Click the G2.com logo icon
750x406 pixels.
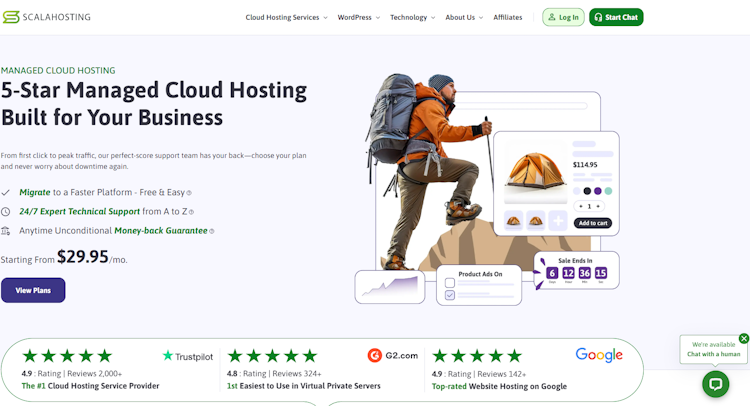coord(375,355)
